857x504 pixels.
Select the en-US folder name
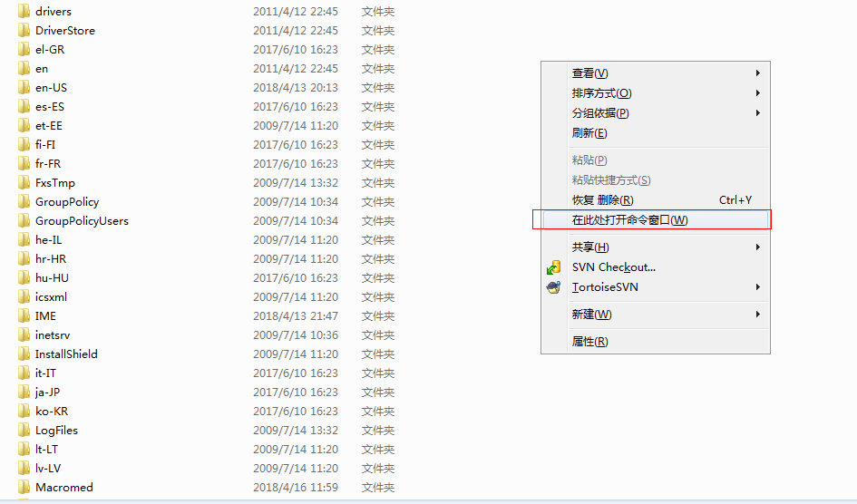pos(51,88)
